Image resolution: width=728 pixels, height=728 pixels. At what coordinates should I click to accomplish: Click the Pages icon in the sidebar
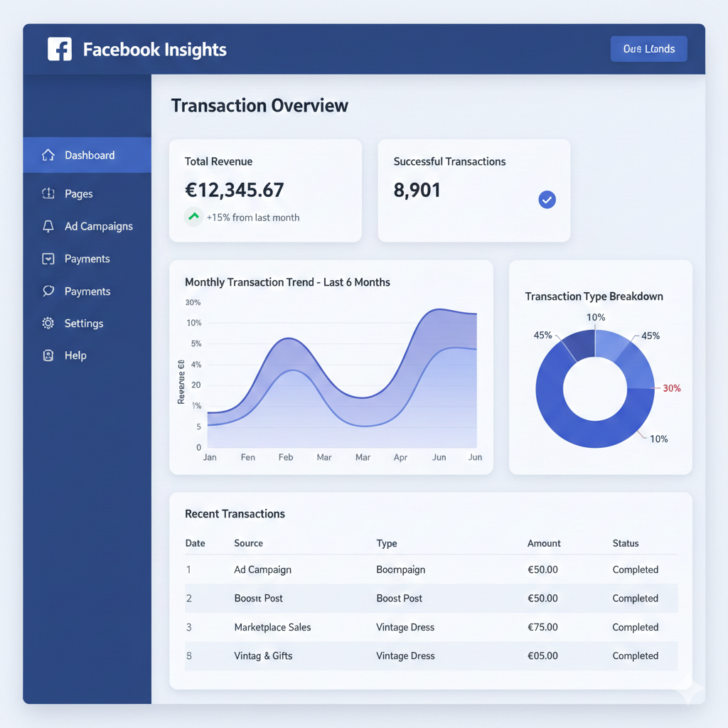coord(48,193)
